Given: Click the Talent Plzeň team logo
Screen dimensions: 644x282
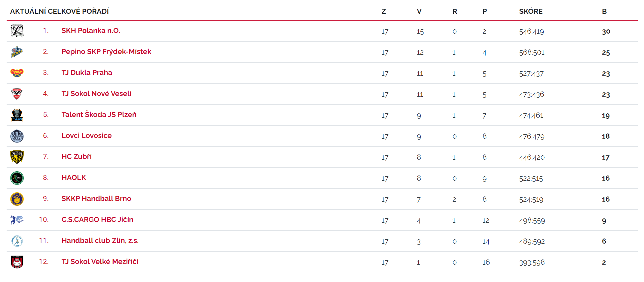Looking at the screenshot, I should [17, 115].
